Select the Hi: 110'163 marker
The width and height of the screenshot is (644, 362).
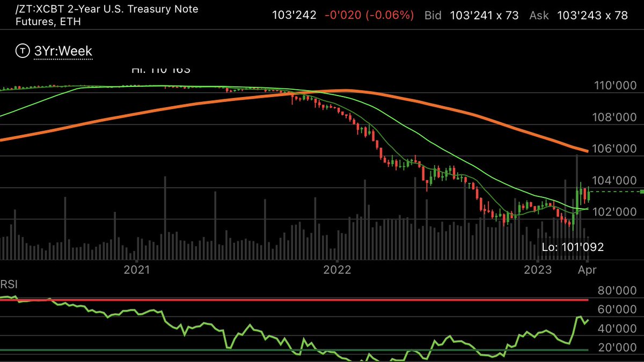(161, 69)
